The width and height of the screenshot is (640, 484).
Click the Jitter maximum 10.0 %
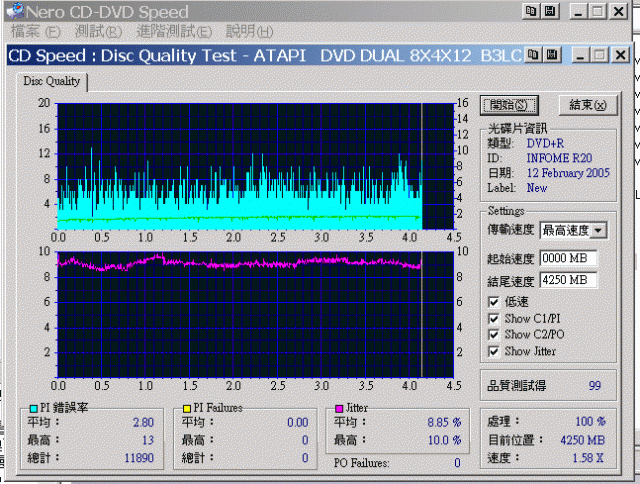pyautogui.click(x=444, y=440)
